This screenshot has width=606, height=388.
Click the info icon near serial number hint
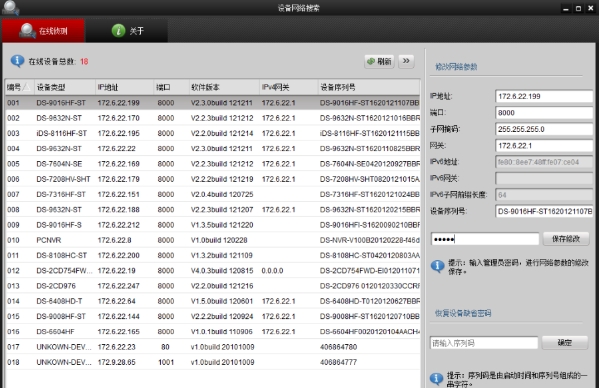(x=436, y=378)
